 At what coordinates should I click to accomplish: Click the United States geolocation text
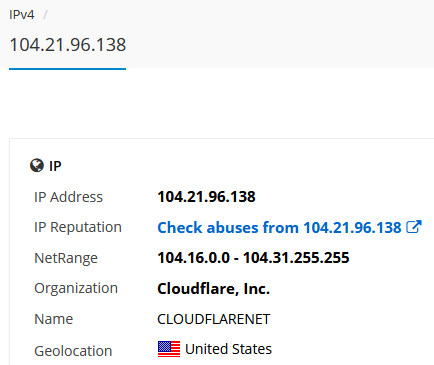pos(228,349)
